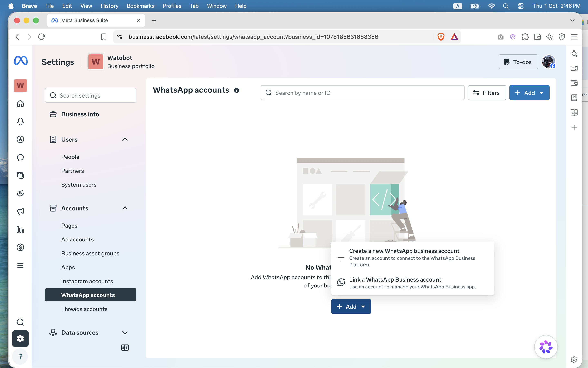The image size is (588, 368).
Task: Expand the tab search chevron
Action: (572, 20)
